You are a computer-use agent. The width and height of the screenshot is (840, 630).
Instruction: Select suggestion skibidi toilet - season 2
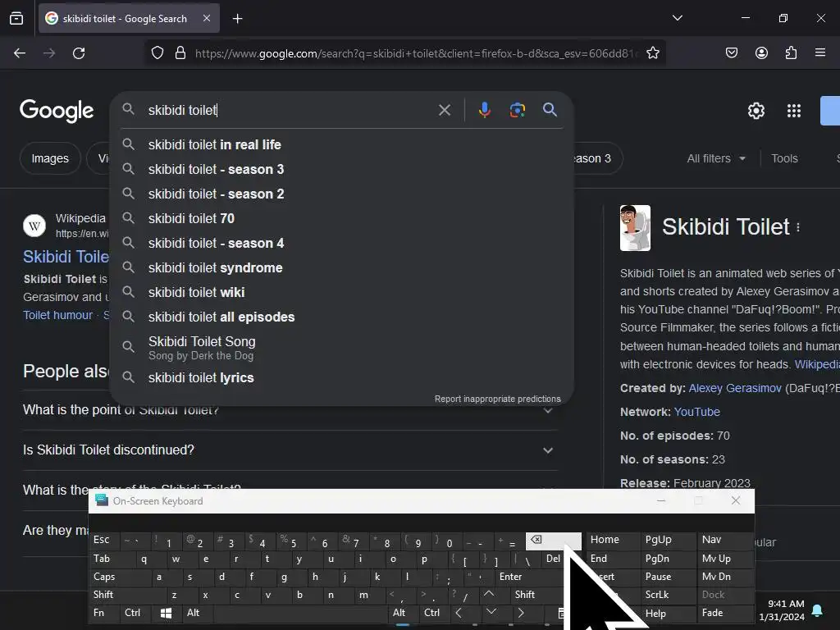pyautogui.click(x=342, y=194)
